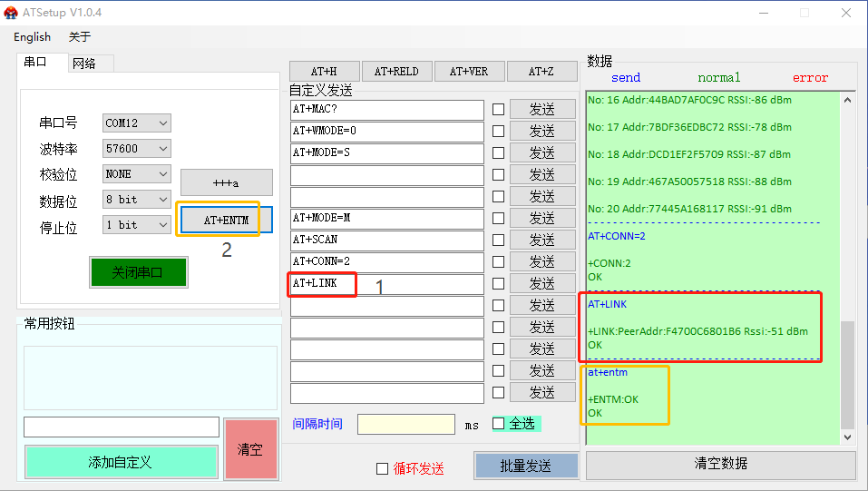Check the box beside AT+MAC? command

coord(498,110)
